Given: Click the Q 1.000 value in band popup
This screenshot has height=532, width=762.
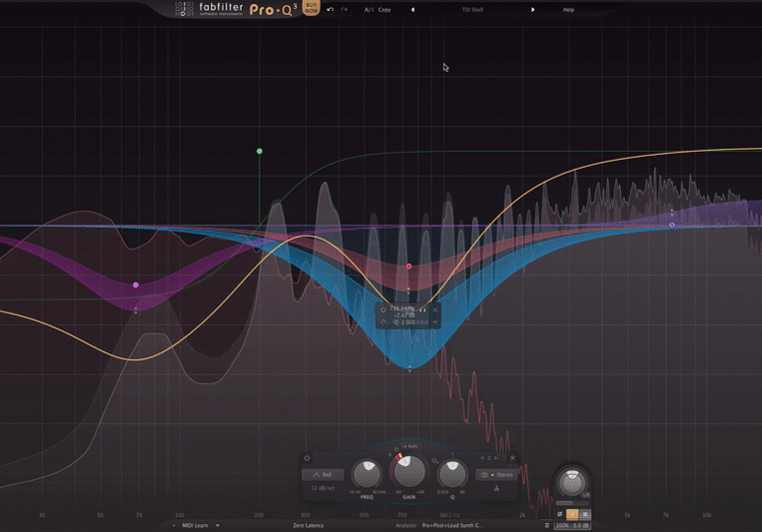Looking at the screenshot, I should point(404,322).
